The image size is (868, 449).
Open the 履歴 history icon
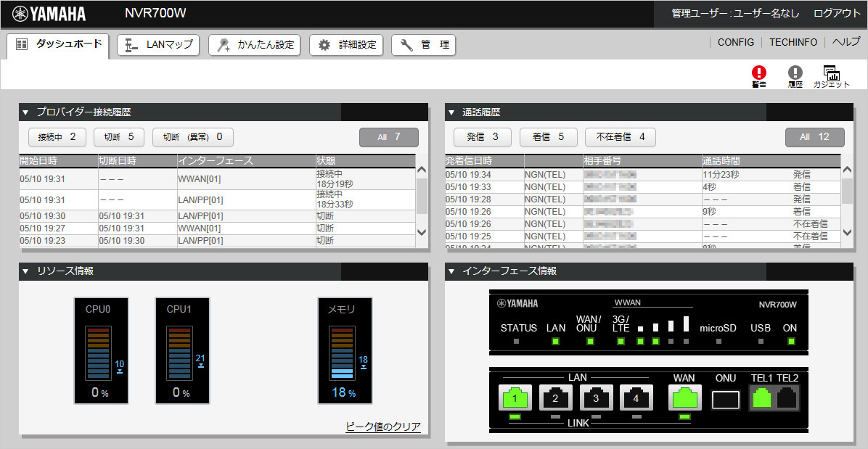point(795,75)
